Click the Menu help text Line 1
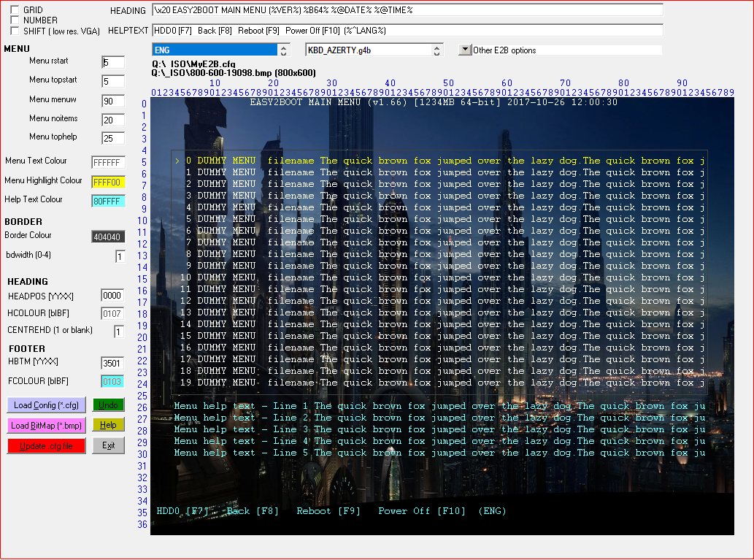This screenshot has width=754, height=560. (439, 406)
